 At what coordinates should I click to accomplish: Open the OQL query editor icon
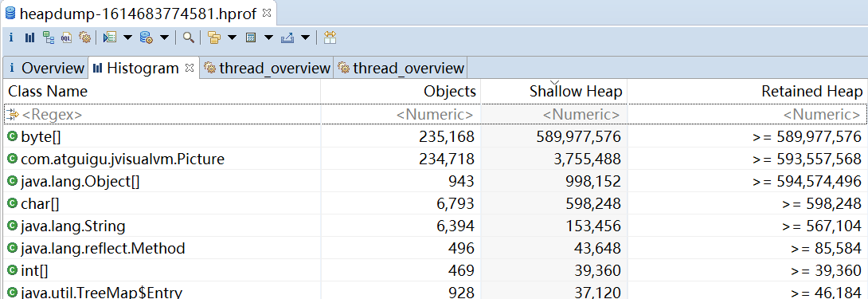pos(66,37)
